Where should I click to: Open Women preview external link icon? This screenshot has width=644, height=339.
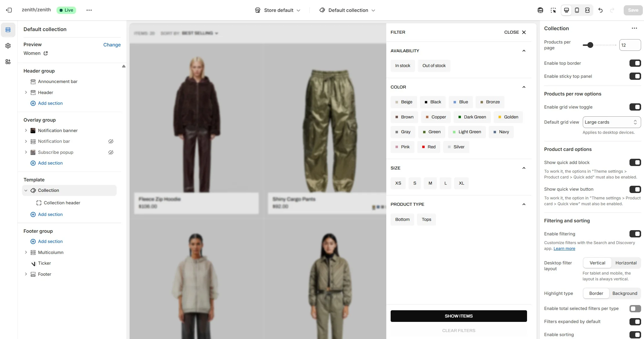pyautogui.click(x=46, y=53)
